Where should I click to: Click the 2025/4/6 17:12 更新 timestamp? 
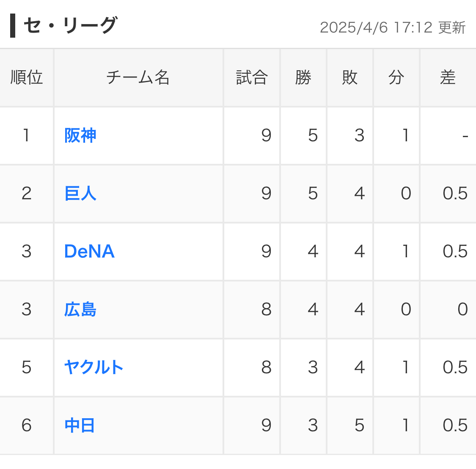393,28
